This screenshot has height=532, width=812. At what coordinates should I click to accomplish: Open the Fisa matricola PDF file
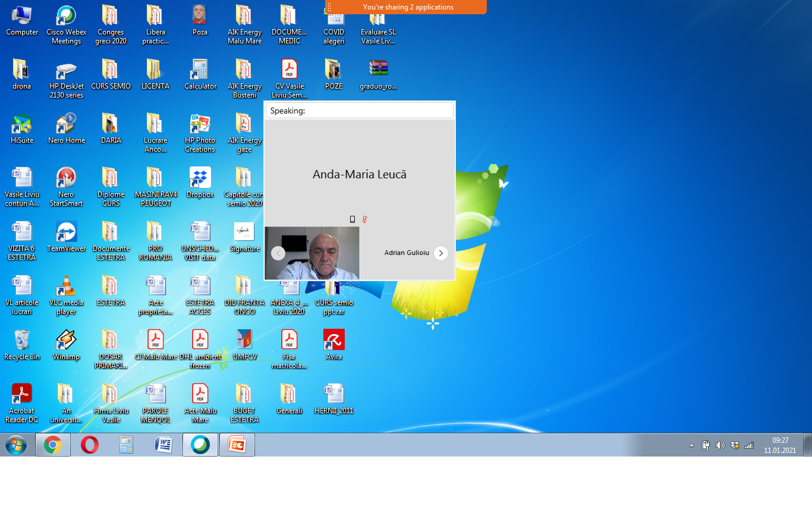(289, 349)
